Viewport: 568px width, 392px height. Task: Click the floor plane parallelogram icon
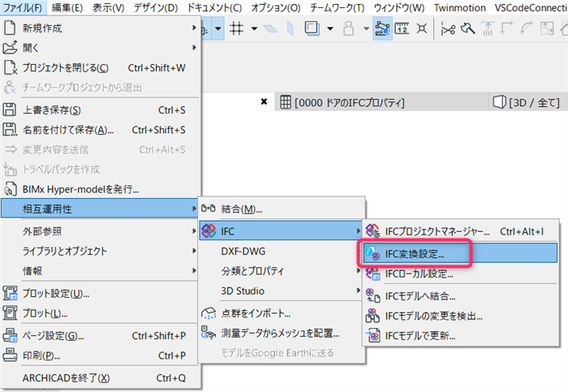pos(270,28)
